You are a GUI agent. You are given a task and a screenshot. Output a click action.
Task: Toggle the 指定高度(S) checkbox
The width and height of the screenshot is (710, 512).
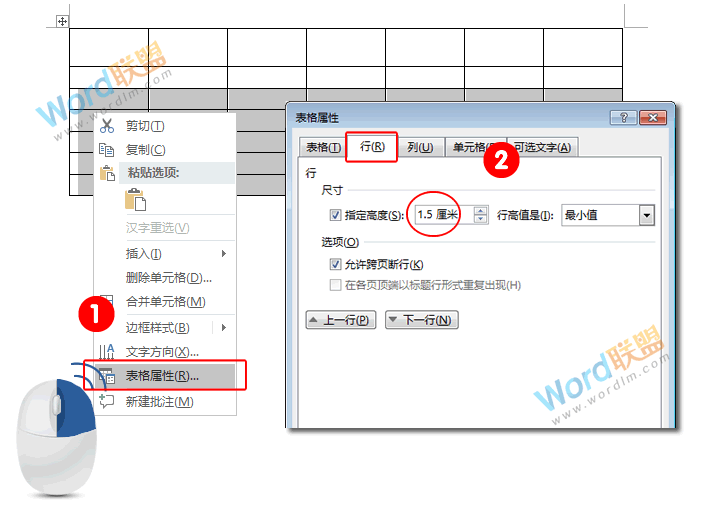335,215
